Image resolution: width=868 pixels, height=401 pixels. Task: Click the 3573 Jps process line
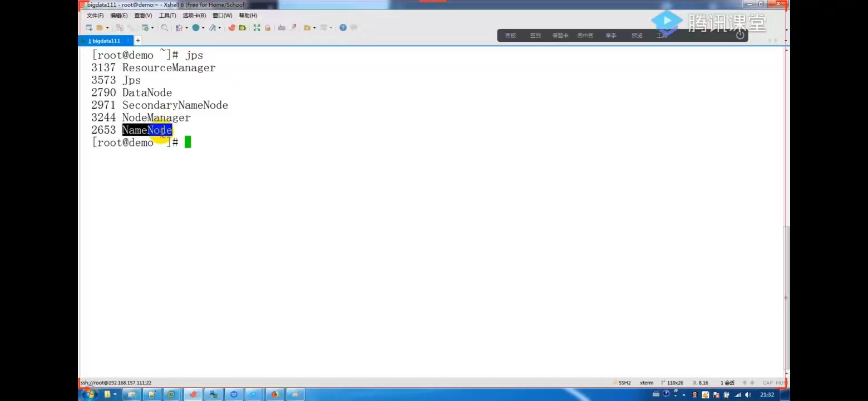pos(116,80)
